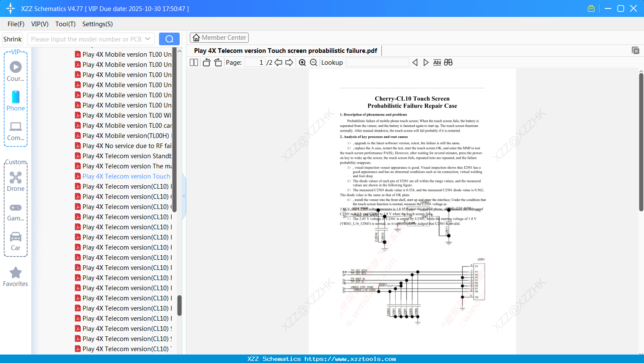The width and height of the screenshot is (644, 363).
Task: Jump to next Lookup search result
Action: pos(426,63)
